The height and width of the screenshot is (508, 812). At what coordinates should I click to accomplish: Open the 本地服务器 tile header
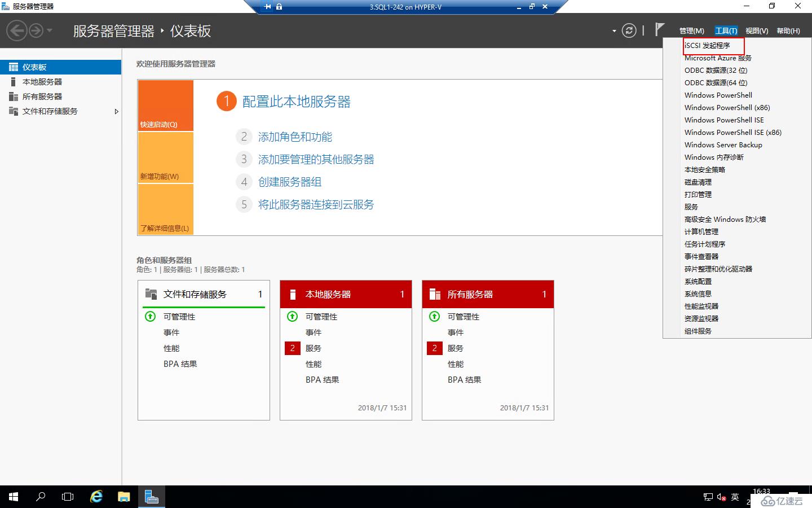pos(346,294)
